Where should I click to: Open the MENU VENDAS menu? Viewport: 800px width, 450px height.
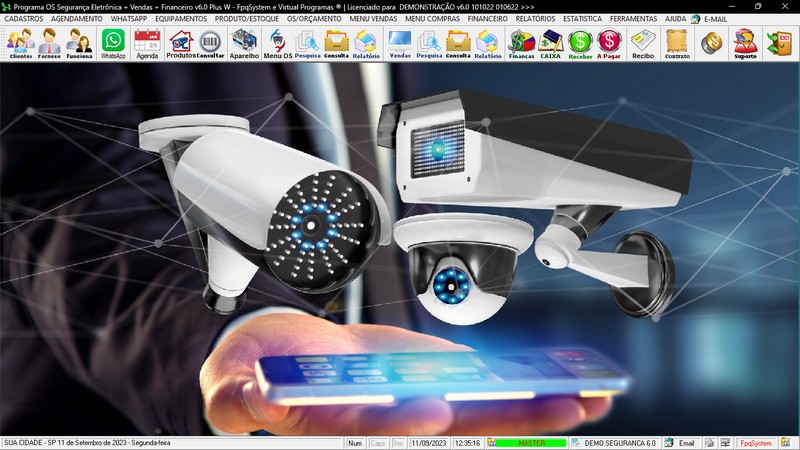(x=373, y=19)
